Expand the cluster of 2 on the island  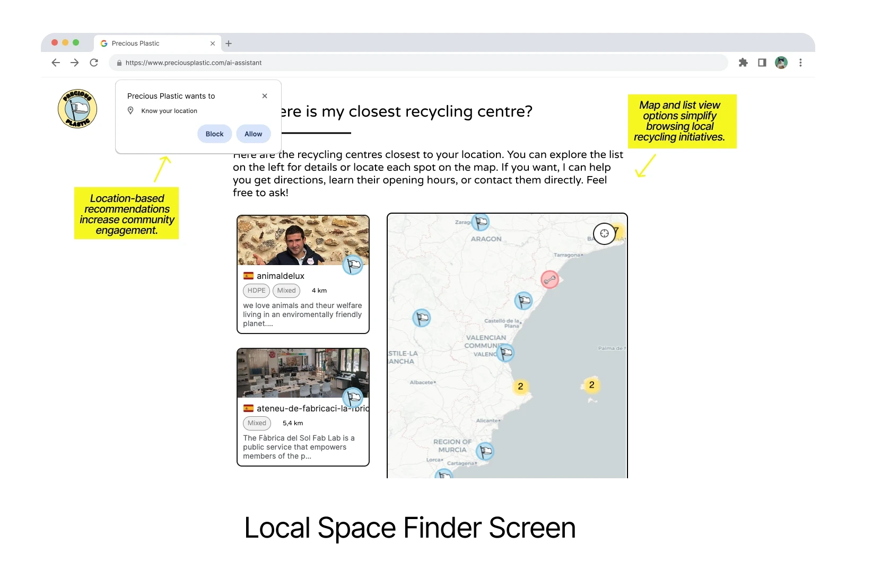pos(592,385)
